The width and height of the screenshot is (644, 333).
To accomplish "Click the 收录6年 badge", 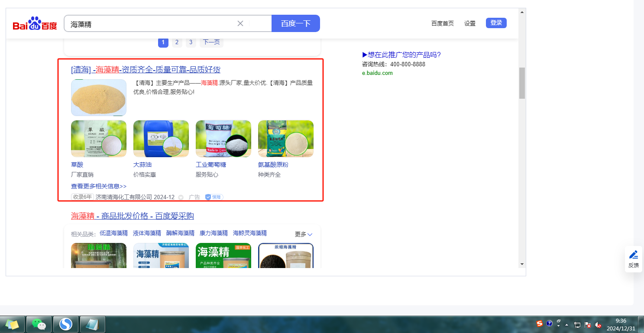I will tap(82, 197).
